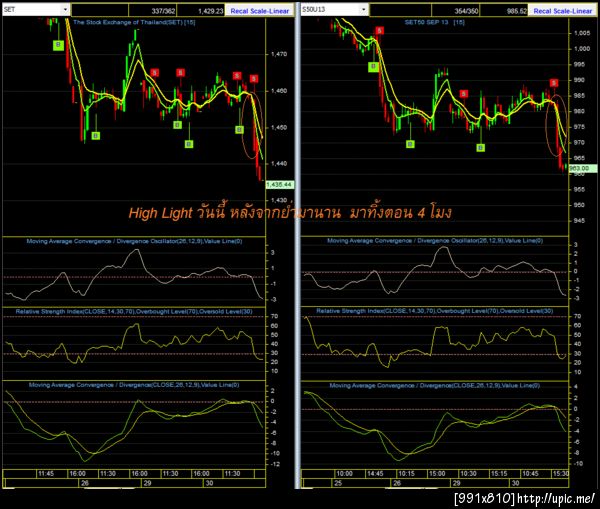Screen dimensions: 600x509
Task: Click the 1,005 price scale label
Action: point(582,33)
